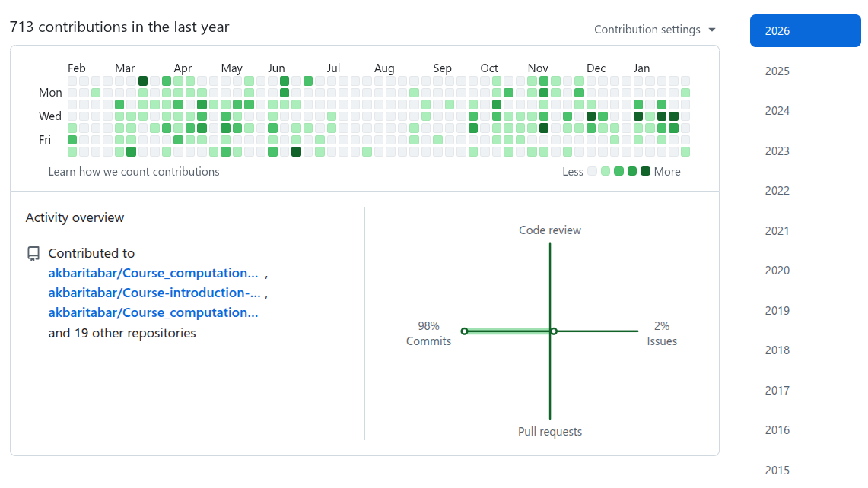Open first akbaritabar/Course_computation repository link
This screenshot has width=868, height=488.
153,273
